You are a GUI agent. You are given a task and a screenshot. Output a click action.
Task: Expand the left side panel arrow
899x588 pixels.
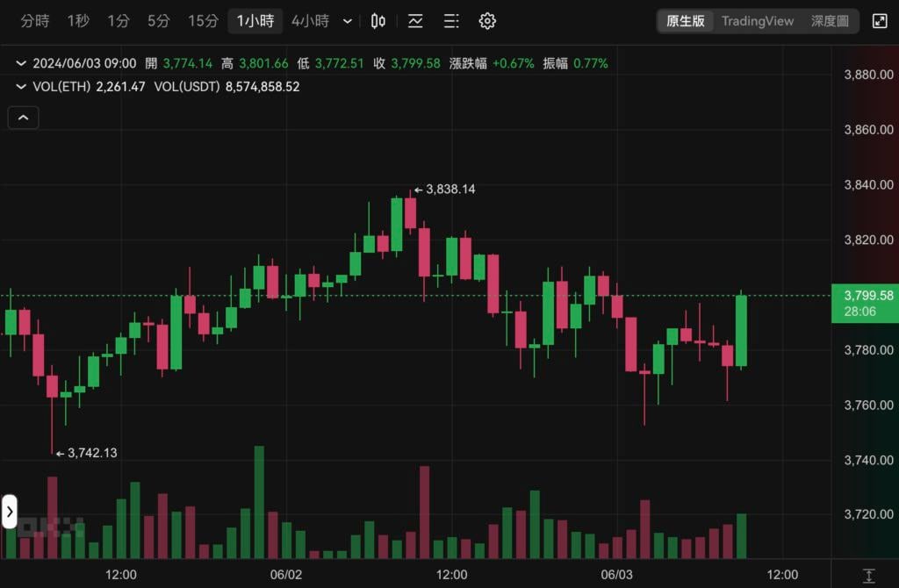point(9,511)
